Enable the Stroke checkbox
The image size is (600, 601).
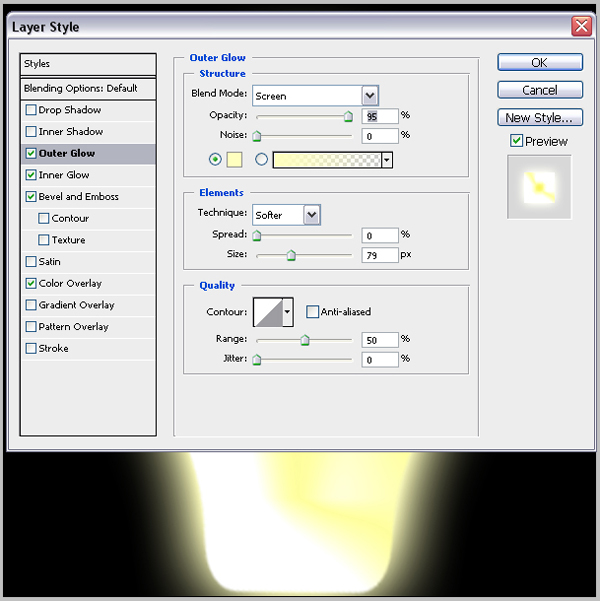31,348
